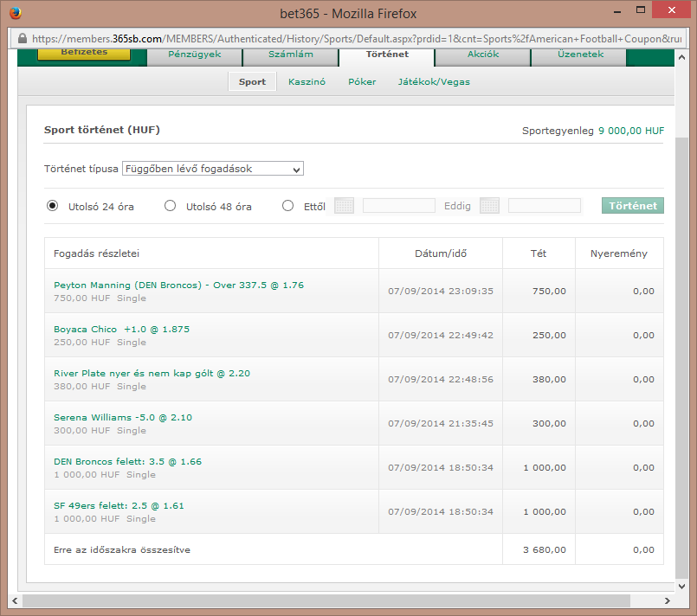Open the Üzenetek tab
This screenshot has width=697, height=616.
(x=580, y=55)
